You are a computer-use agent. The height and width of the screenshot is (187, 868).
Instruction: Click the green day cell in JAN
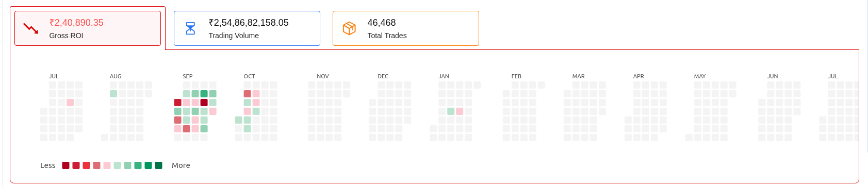pyautogui.click(x=451, y=111)
